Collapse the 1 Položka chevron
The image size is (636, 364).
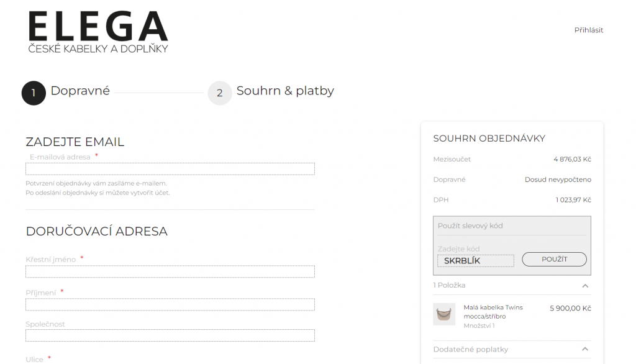(x=585, y=286)
